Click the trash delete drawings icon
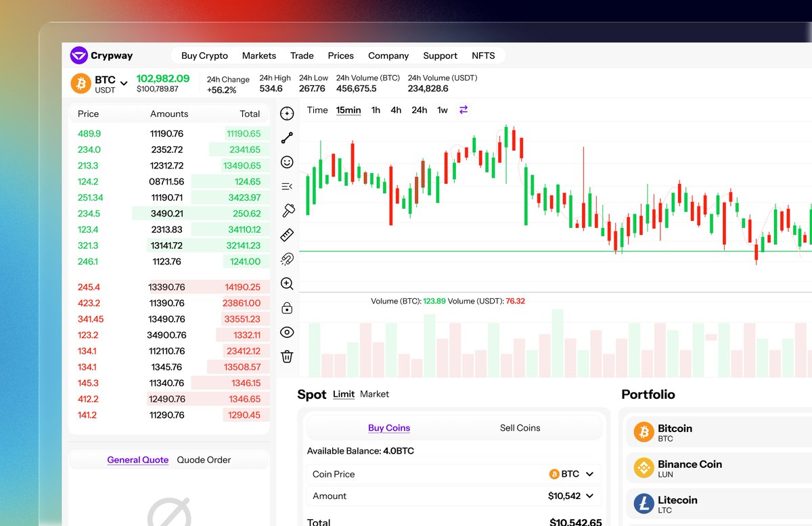Screen dimensions: 812x526 click(287, 356)
